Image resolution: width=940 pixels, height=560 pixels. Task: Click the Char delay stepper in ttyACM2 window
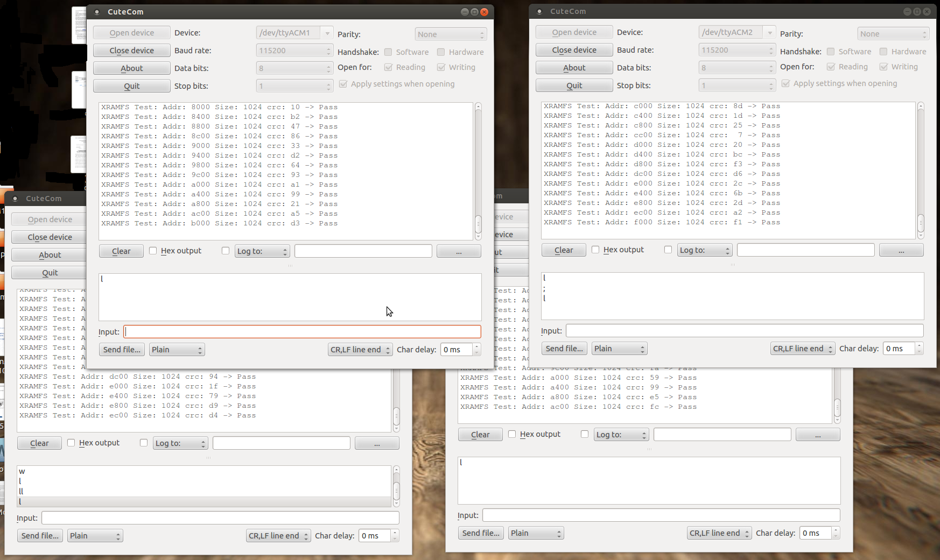pos(919,349)
